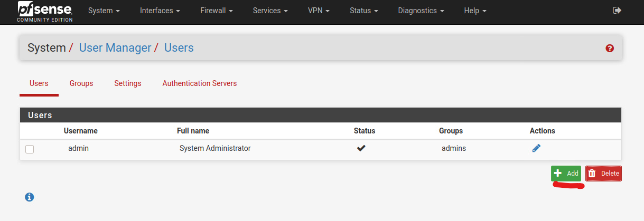Switch to the Authentication Servers tab
This screenshot has width=644, height=221.
click(200, 83)
